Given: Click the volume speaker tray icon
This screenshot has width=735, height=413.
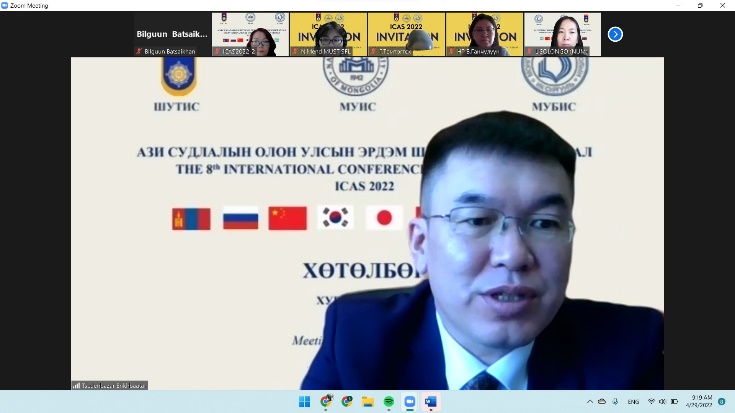Looking at the screenshot, I should pyautogui.click(x=662, y=402).
